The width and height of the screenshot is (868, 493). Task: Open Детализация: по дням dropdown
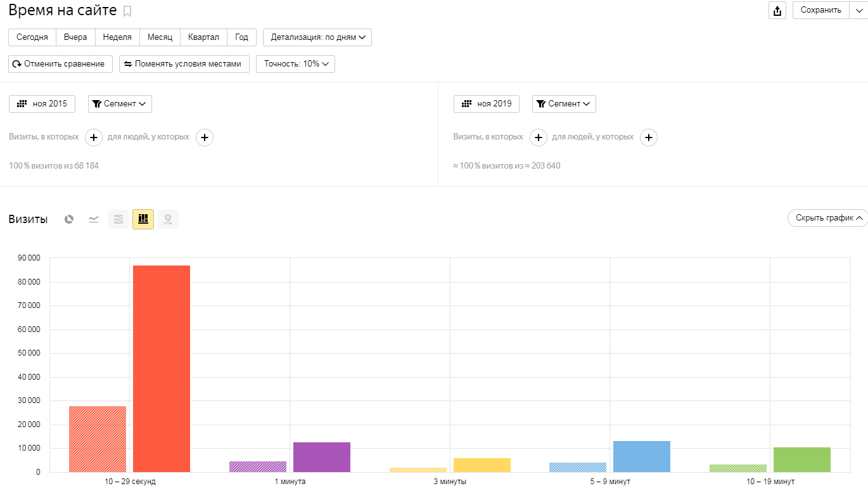pos(317,37)
